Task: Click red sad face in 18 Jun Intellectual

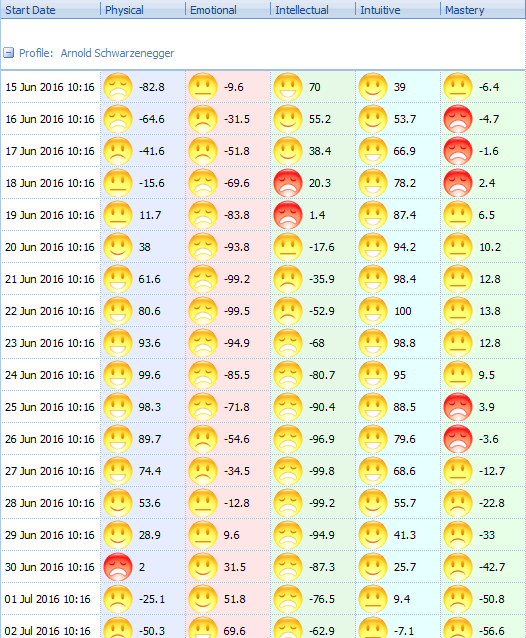Action: click(288, 183)
